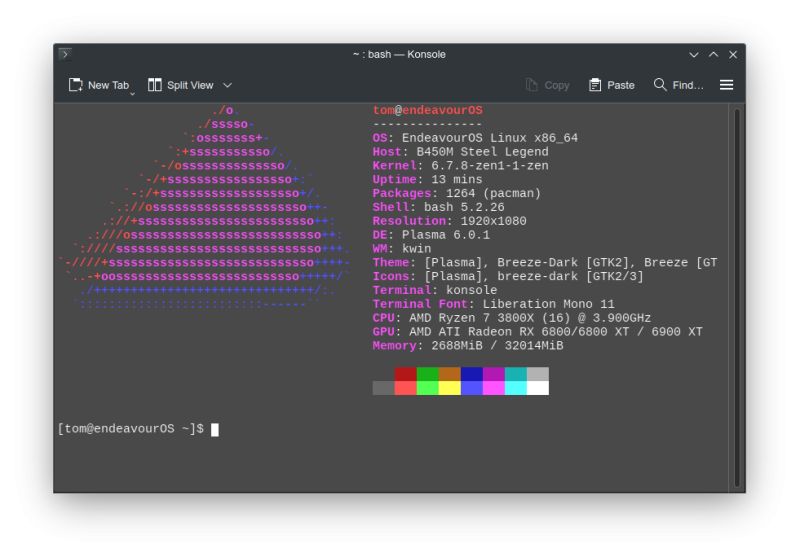
Task: Expand the Split View dropdown chevron
Action: (228, 85)
